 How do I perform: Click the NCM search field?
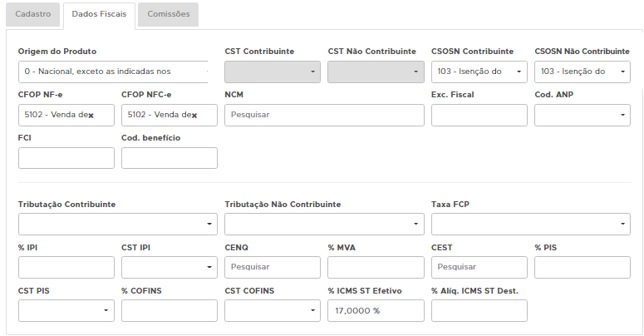(324, 115)
